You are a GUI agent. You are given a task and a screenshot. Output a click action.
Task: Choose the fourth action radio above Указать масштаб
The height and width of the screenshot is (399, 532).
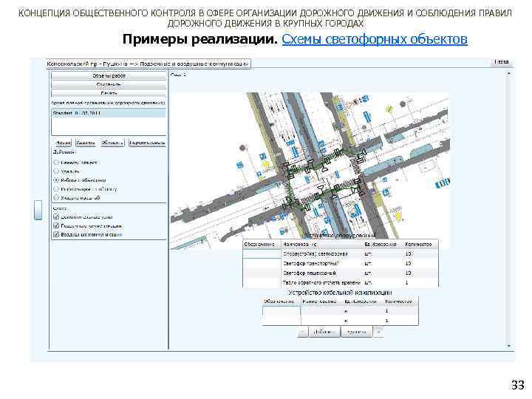click(56, 189)
